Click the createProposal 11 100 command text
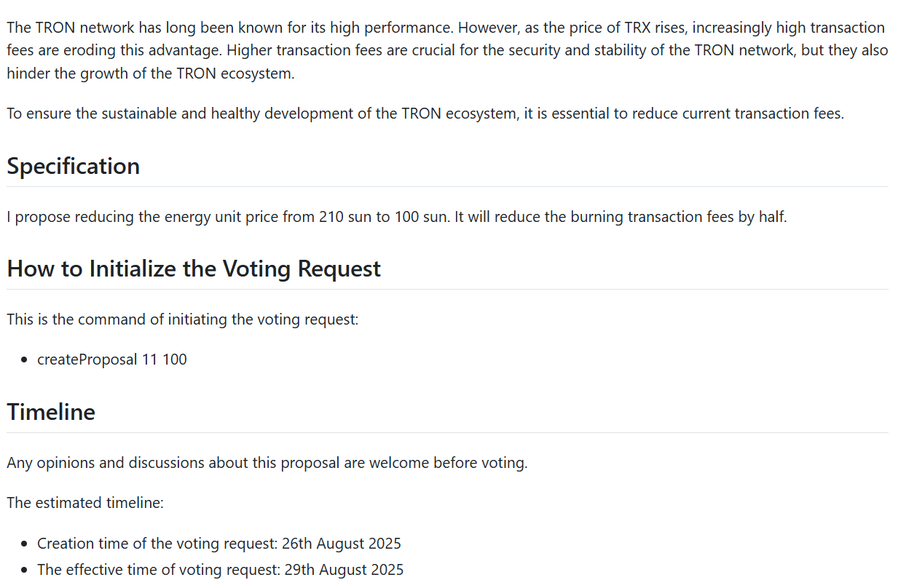This screenshot has height=588, width=898. click(112, 359)
